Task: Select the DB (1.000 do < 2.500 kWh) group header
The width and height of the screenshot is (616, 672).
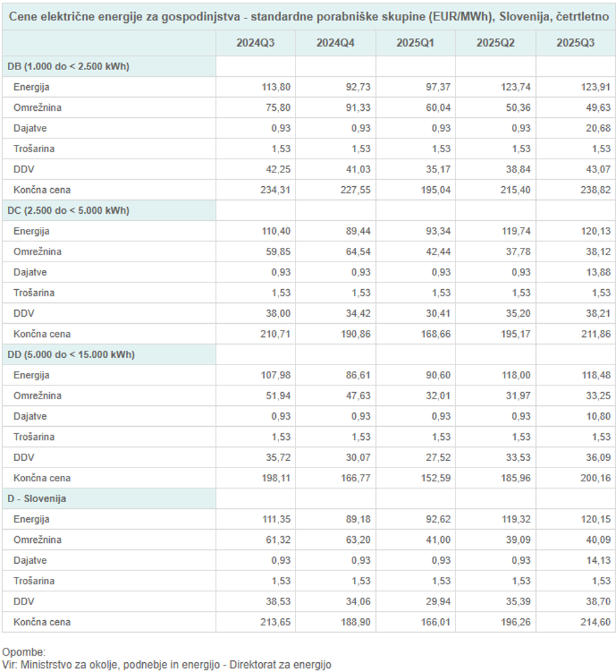Action: (x=68, y=66)
